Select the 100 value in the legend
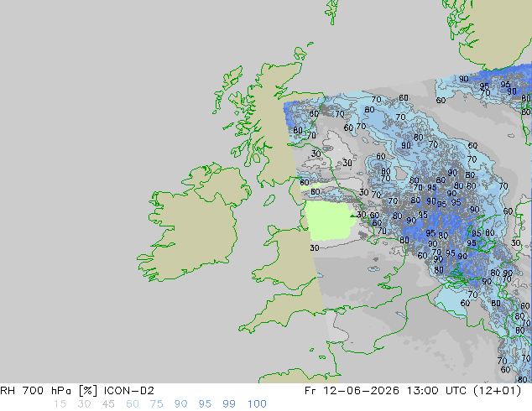 pyautogui.click(x=257, y=404)
